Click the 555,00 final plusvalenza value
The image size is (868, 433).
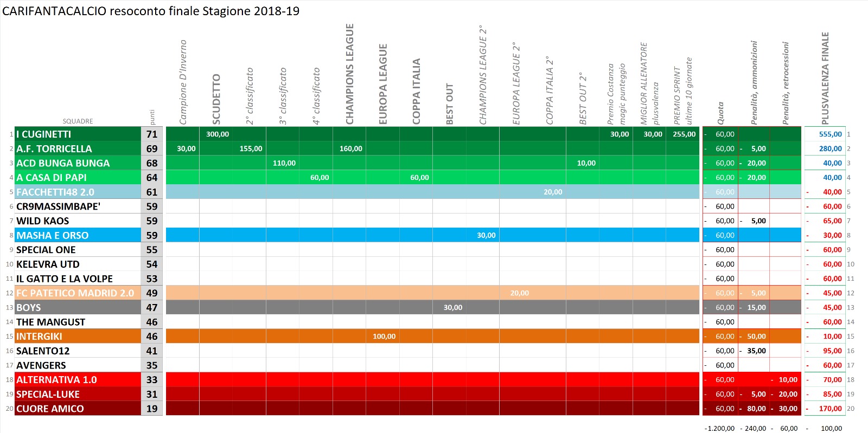pyautogui.click(x=830, y=134)
